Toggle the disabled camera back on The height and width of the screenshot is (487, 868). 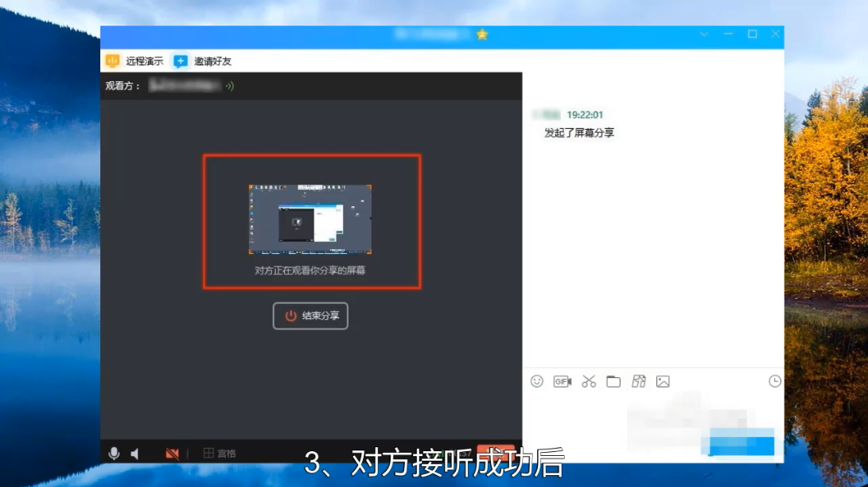pyautogui.click(x=172, y=452)
